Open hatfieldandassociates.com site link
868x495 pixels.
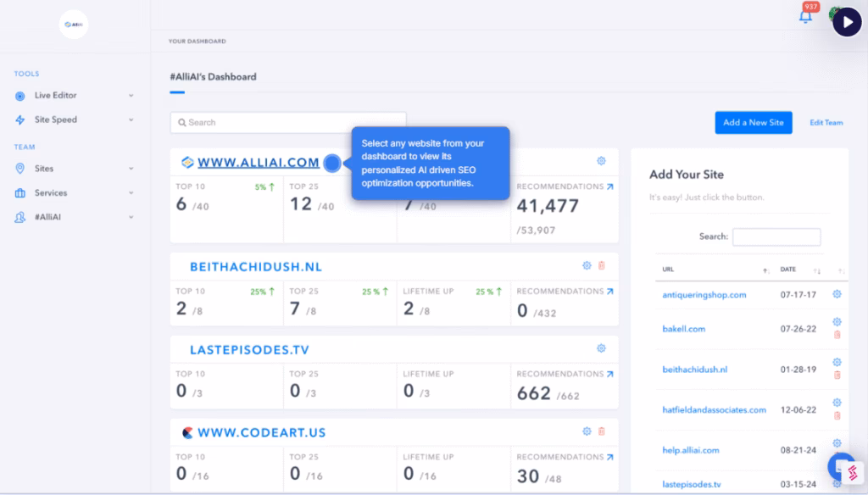coord(714,409)
